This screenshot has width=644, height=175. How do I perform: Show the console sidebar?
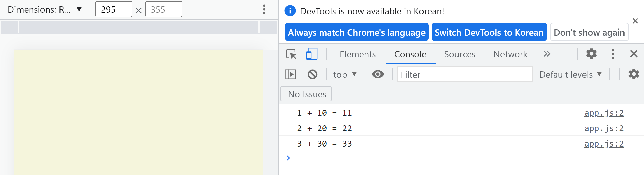tap(290, 74)
